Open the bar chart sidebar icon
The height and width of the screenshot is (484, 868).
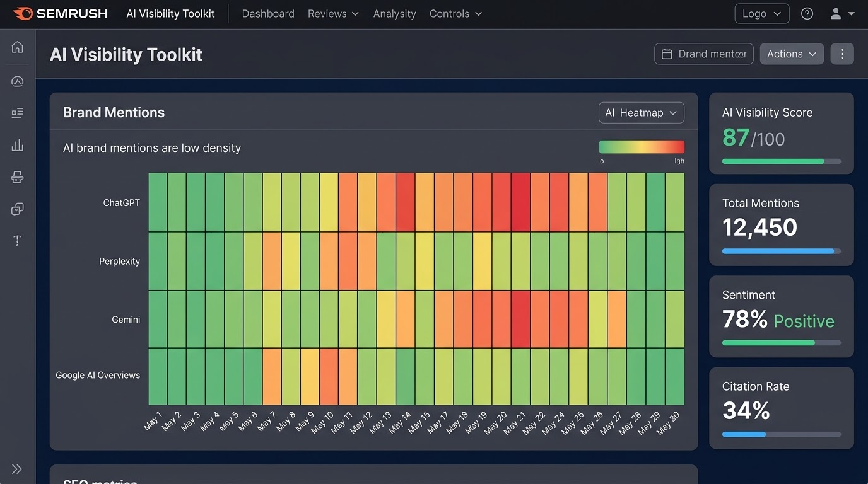tap(18, 145)
